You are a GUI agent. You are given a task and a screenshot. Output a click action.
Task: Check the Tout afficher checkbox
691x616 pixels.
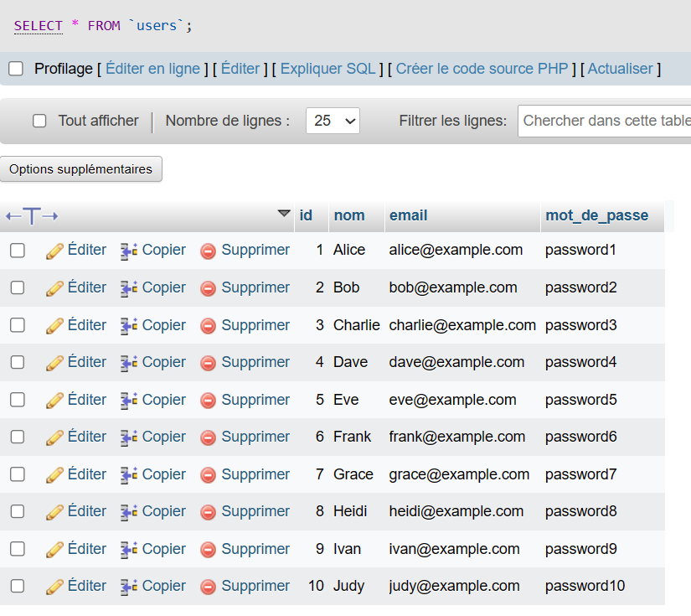[39, 121]
